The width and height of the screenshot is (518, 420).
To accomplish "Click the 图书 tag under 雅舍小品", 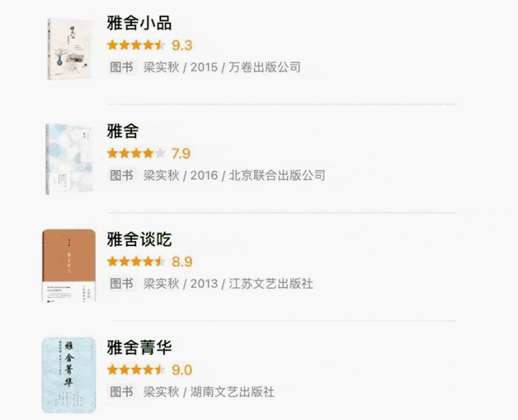I will point(121,67).
